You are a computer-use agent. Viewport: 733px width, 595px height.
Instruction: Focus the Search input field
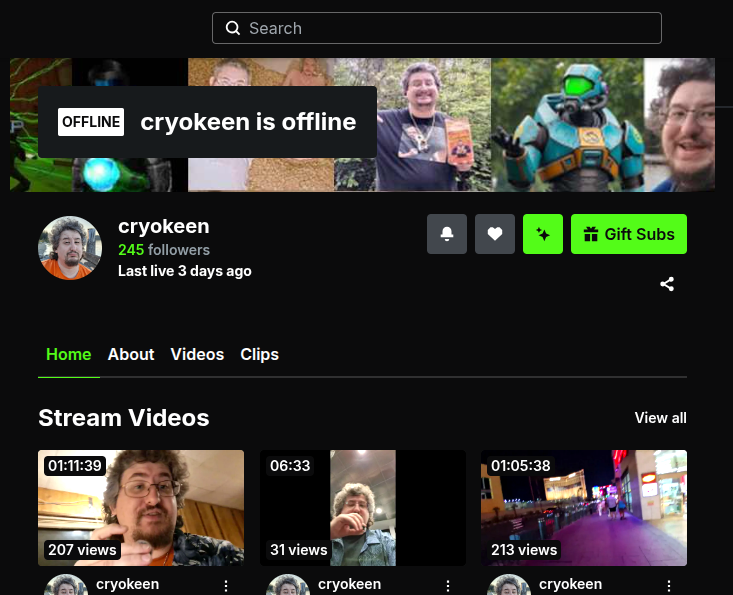[437, 28]
